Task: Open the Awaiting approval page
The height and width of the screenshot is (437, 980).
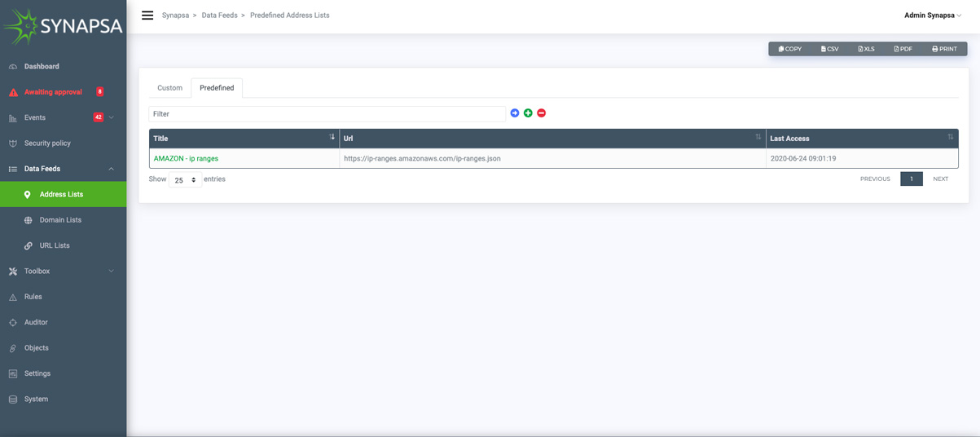Action: pos(53,92)
